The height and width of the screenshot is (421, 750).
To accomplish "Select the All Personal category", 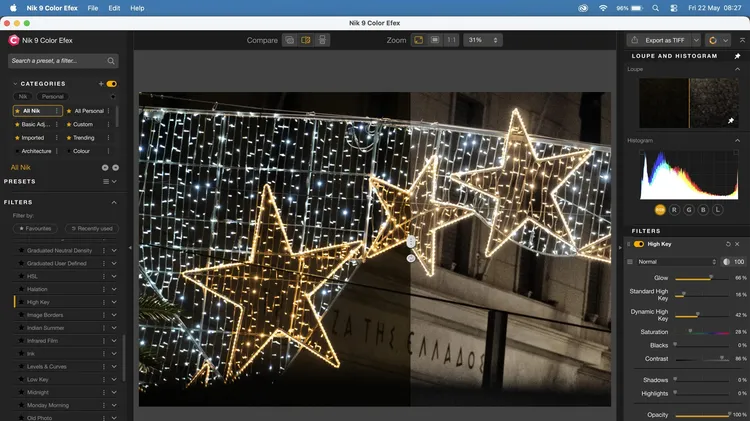I will tap(89, 111).
